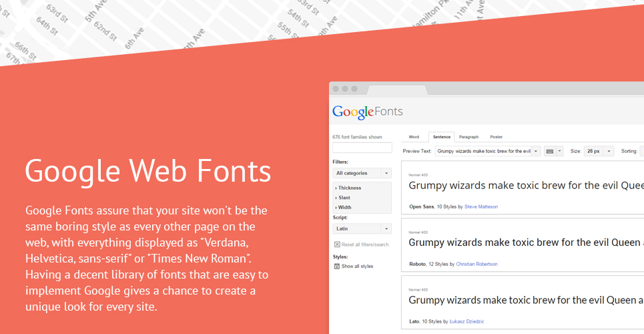The height and width of the screenshot is (334, 644).
Task: Click the "Preview Text:" label
Action: [x=417, y=152]
